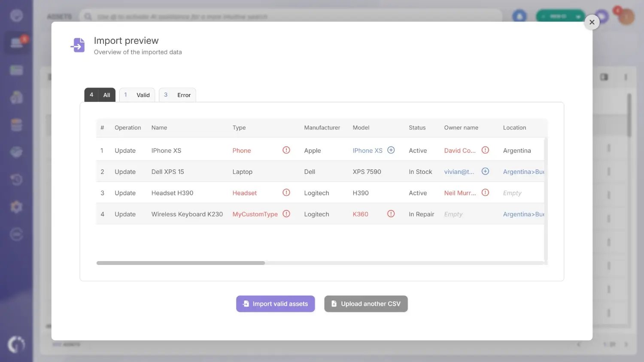This screenshot has width=644, height=362.
Task: Click the history icon in the sidebar
Action: pos(16,179)
